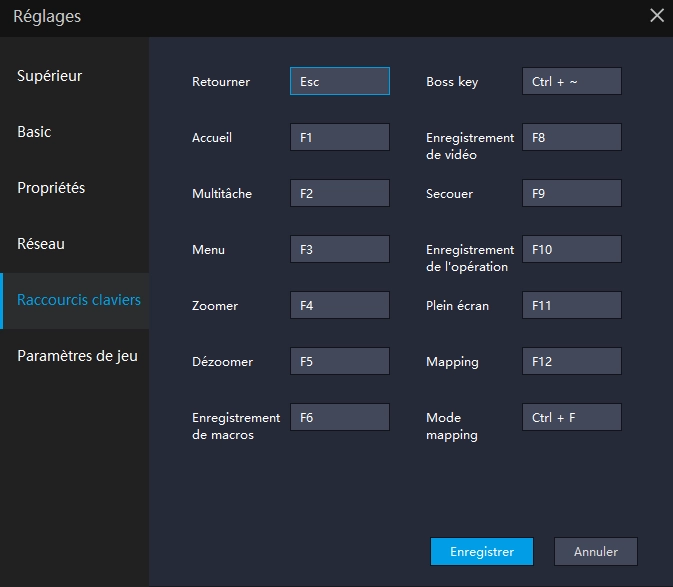Select the Raccourcis claviers tab

pyautogui.click(x=79, y=300)
